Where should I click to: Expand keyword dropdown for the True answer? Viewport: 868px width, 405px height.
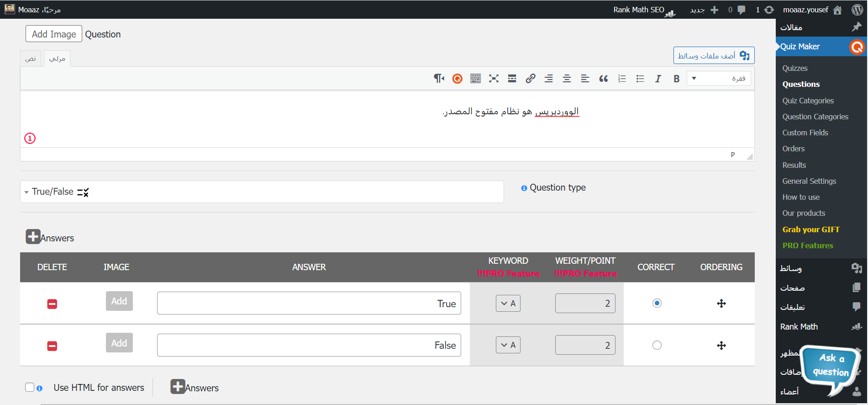508,304
